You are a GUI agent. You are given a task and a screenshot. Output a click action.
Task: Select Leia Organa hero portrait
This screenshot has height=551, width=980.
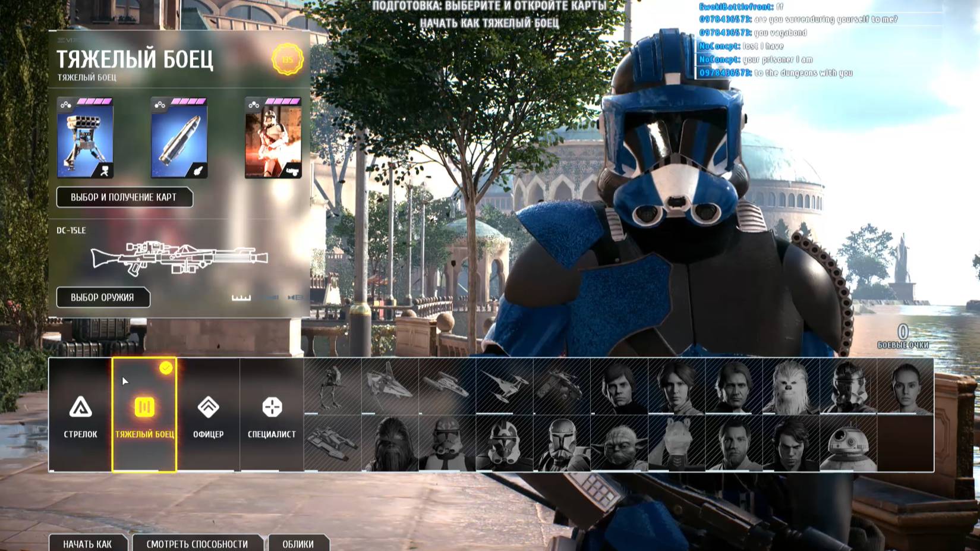[x=676, y=386]
